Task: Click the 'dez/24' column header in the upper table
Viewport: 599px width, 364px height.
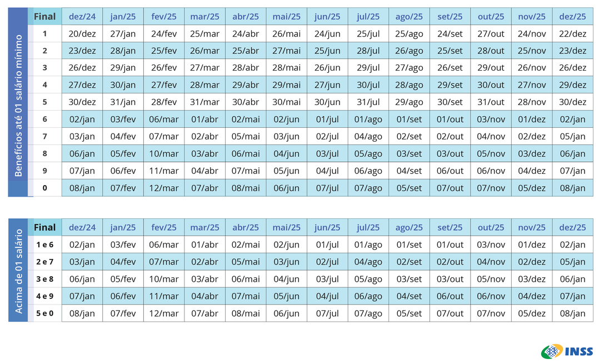Action: (82, 17)
